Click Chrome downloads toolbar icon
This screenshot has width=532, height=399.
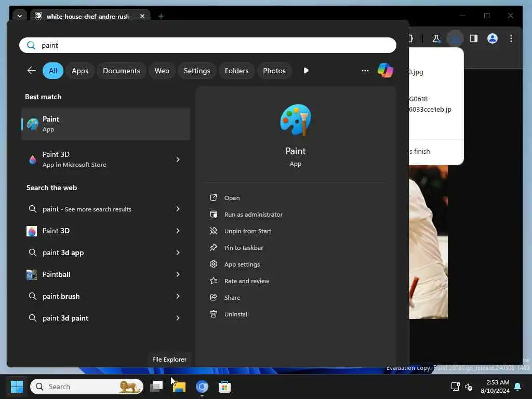(455, 38)
